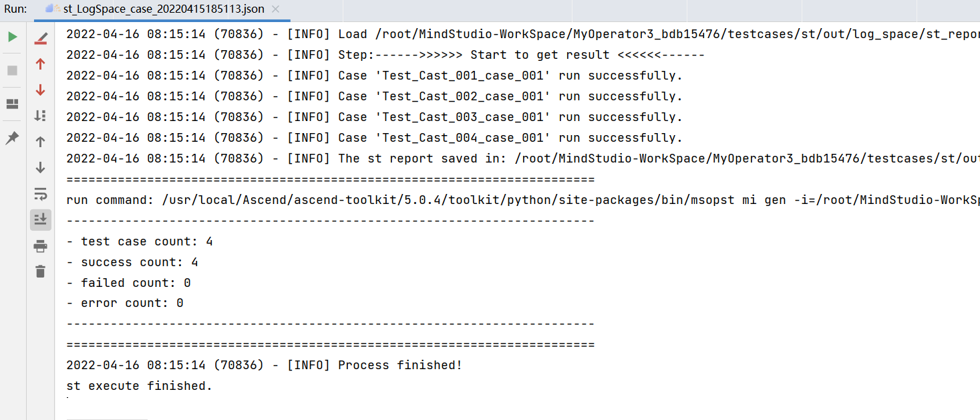Close the st_LogSpace_case json run tab
The height and width of the screenshot is (420, 980).
(x=276, y=9)
